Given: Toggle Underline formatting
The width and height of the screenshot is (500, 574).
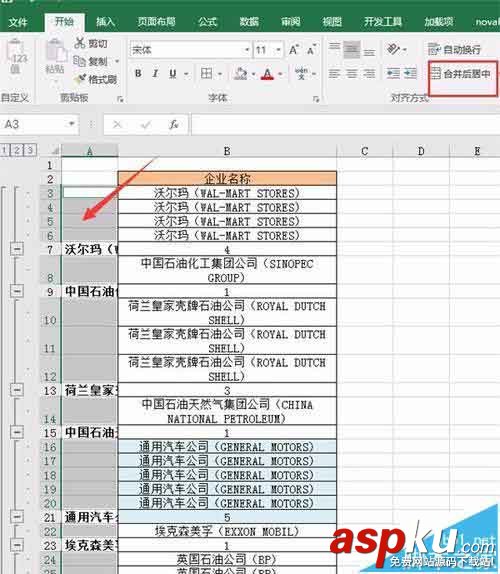Looking at the screenshot, I should (x=173, y=74).
